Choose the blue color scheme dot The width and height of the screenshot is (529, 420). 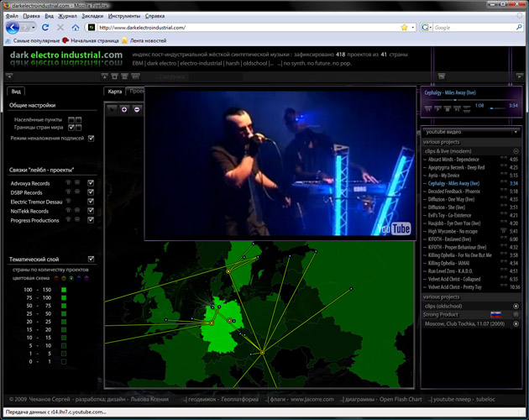point(79,278)
